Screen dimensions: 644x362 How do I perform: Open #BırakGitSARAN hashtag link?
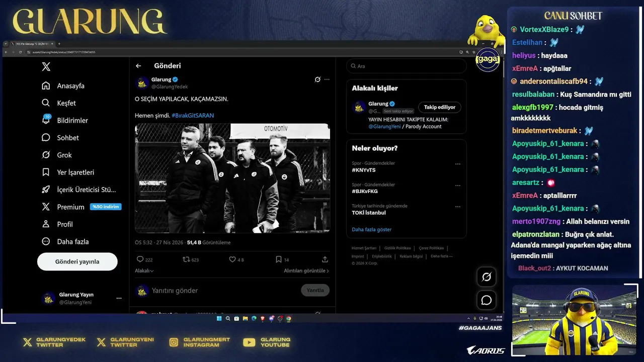tap(193, 116)
